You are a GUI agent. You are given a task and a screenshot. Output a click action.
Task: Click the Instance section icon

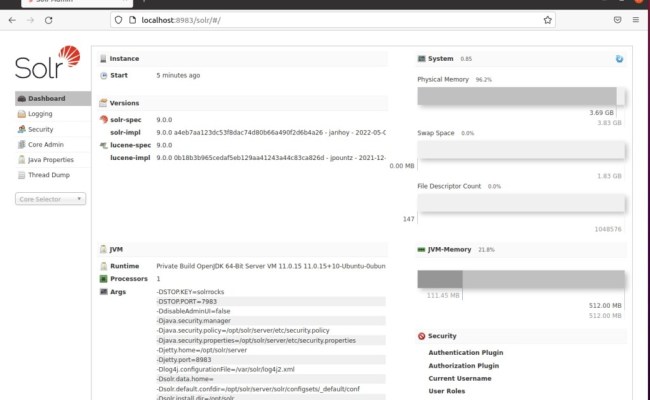click(103, 58)
